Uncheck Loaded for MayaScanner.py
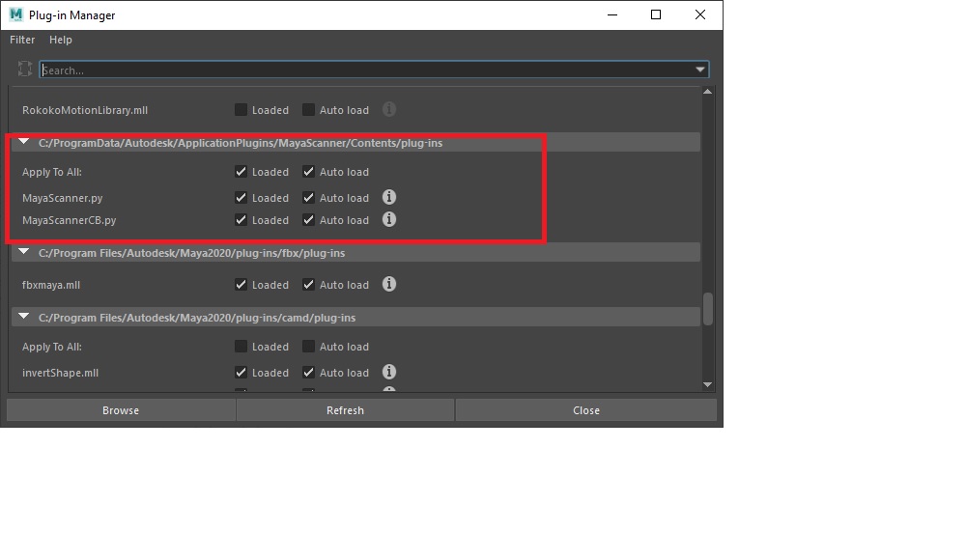966x560 pixels. [241, 198]
